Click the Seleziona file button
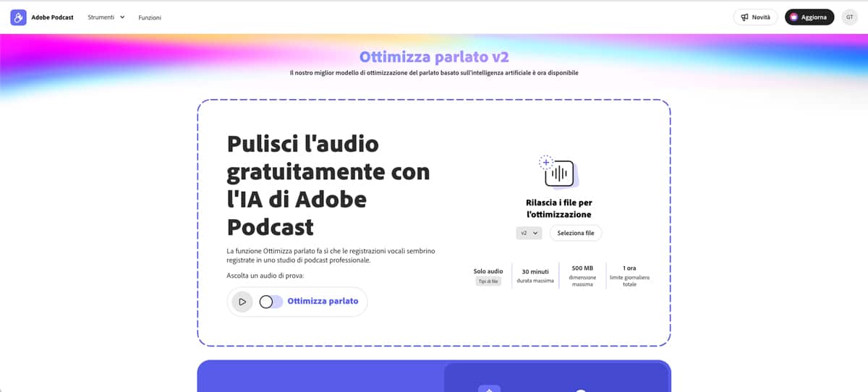 576,233
